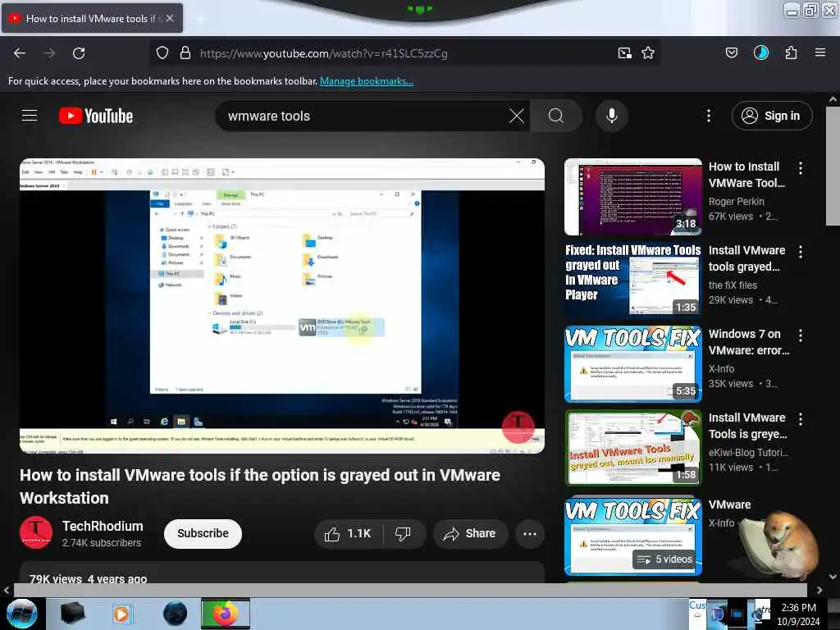Open the YouTube guide hamburger menu
This screenshot has width=840, height=630.
pyautogui.click(x=30, y=116)
